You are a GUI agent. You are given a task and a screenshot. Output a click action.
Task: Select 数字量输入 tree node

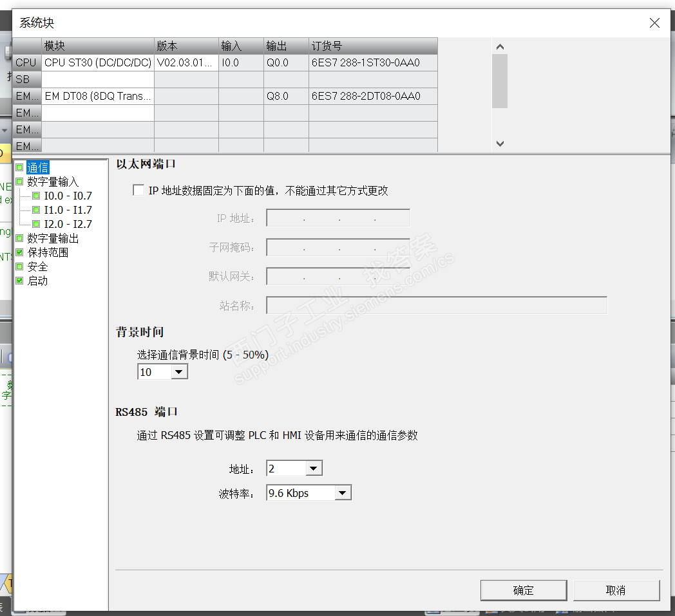pos(53,182)
